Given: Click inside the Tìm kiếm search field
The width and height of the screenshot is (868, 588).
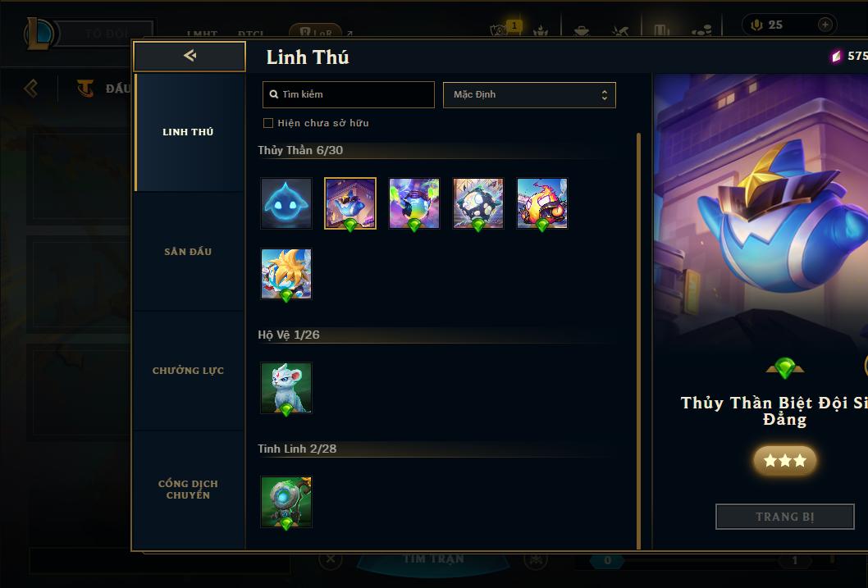Looking at the screenshot, I should point(348,94).
